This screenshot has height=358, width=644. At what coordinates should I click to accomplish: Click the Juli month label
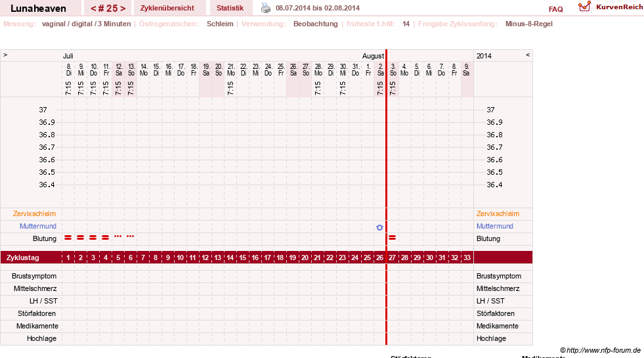tap(68, 56)
